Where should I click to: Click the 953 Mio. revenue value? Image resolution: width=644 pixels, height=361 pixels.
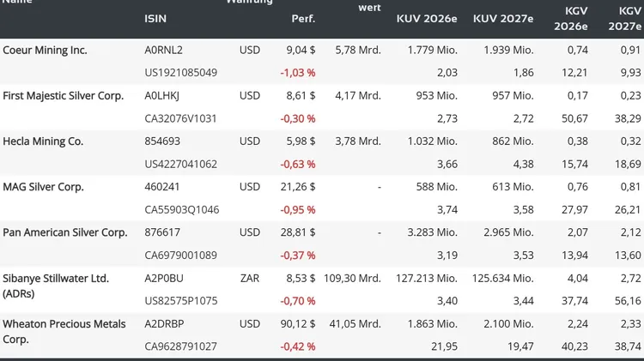[x=437, y=95]
